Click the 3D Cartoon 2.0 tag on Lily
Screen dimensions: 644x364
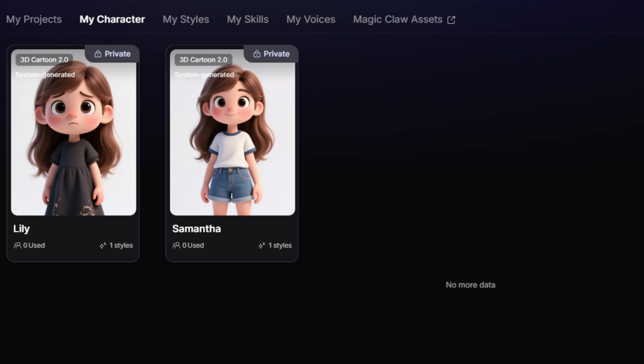[45, 60]
